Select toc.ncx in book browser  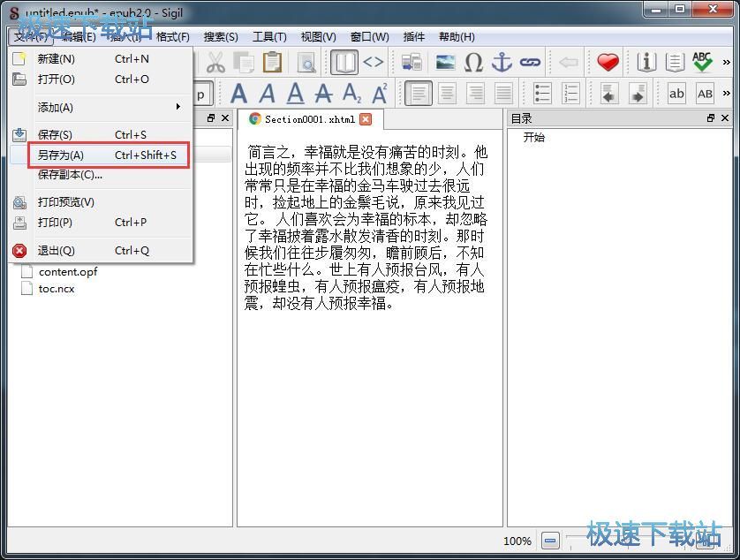click(57, 289)
